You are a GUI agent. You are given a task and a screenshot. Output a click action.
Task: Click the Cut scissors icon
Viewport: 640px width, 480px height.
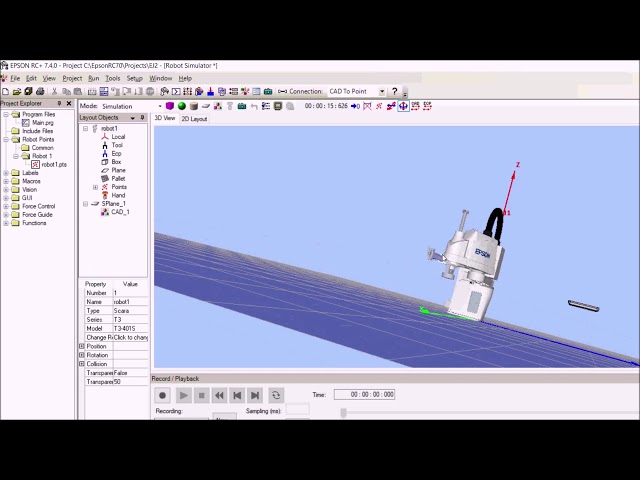pyautogui.click(x=54, y=91)
